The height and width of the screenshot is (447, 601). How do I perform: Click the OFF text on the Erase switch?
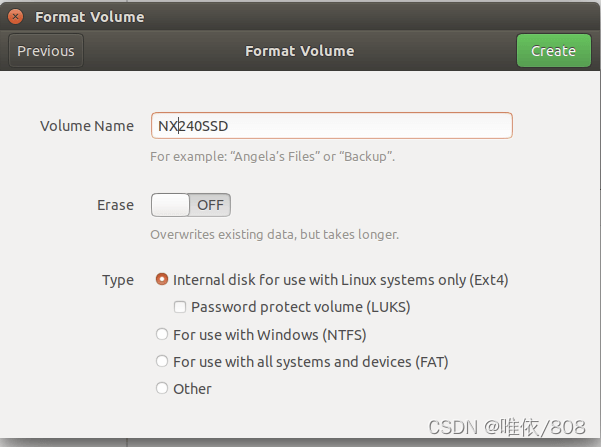click(210, 205)
